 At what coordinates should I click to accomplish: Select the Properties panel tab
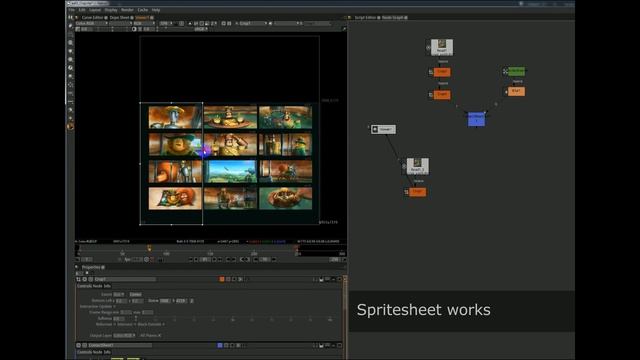pyautogui.click(x=91, y=267)
